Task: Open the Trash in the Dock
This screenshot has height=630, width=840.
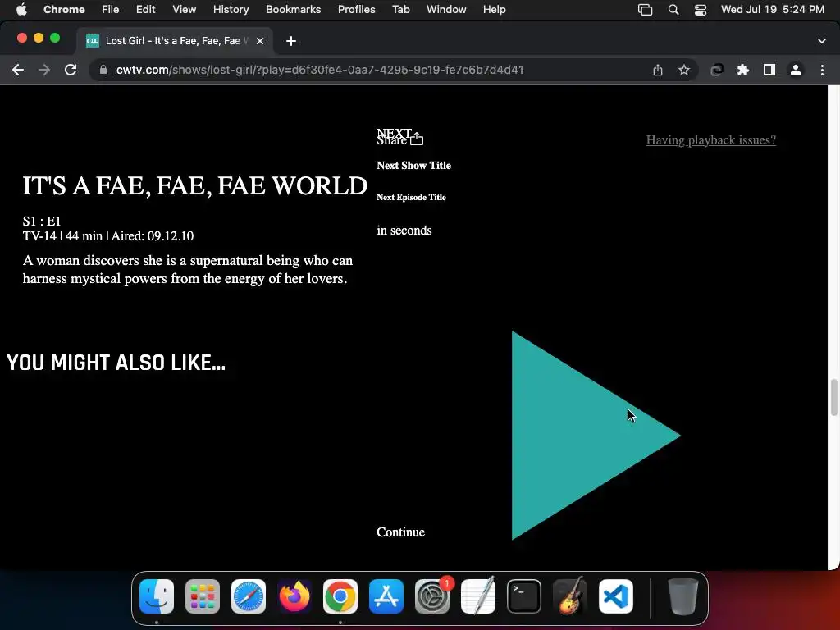Action: (x=683, y=596)
